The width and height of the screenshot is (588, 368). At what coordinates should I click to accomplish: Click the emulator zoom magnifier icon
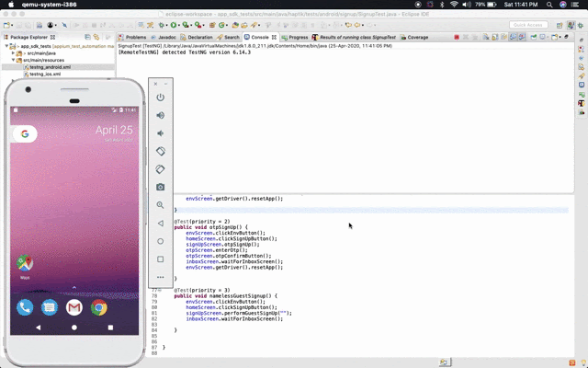pos(161,205)
